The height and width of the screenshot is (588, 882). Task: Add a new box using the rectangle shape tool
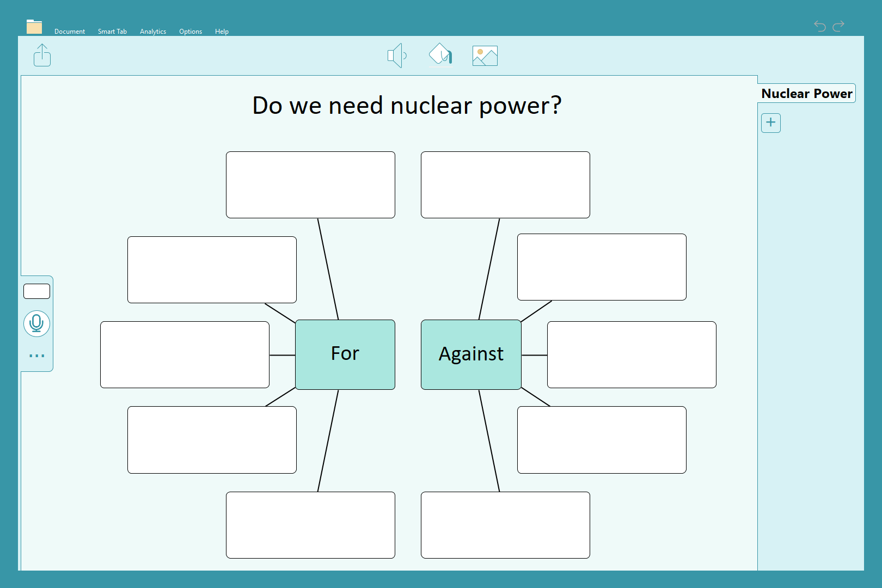pos(36,291)
